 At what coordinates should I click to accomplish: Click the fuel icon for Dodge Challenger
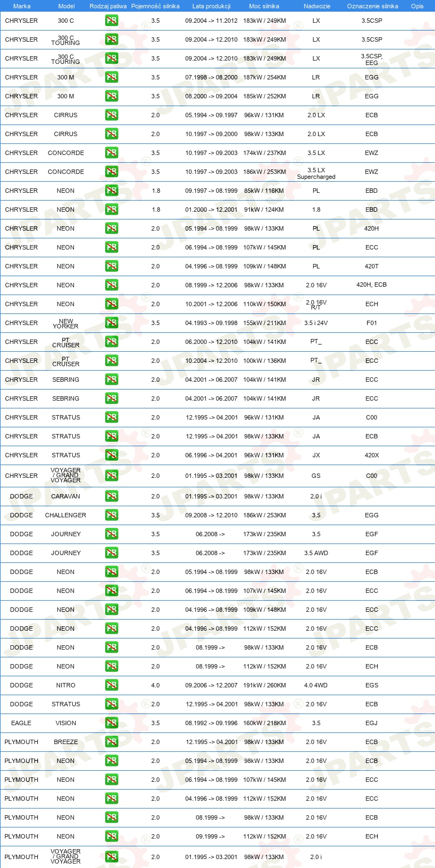(111, 515)
